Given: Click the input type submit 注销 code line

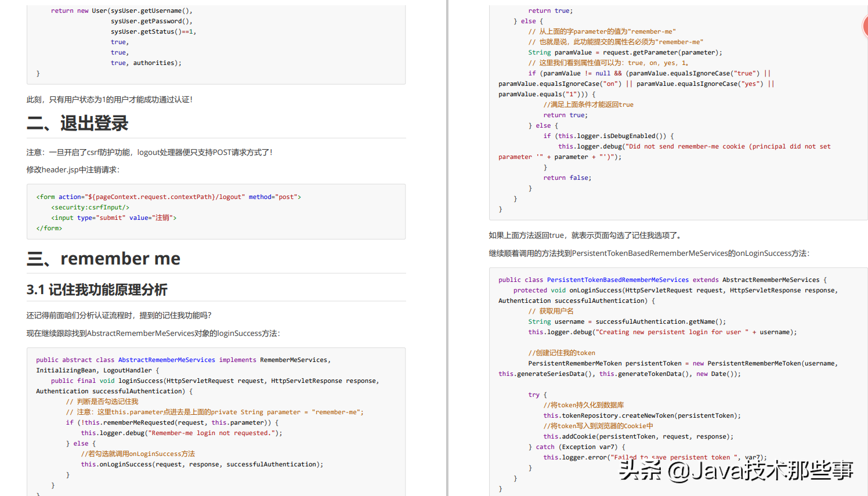Looking at the screenshot, I should click(114, 218).
